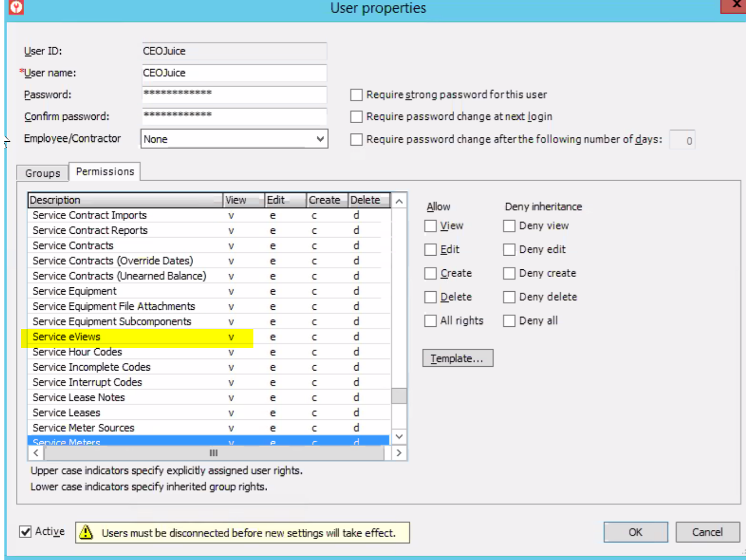Screen dimensions: 746x560
Task: Select the Service Contract Imports row
Action: tap(209, 215)
